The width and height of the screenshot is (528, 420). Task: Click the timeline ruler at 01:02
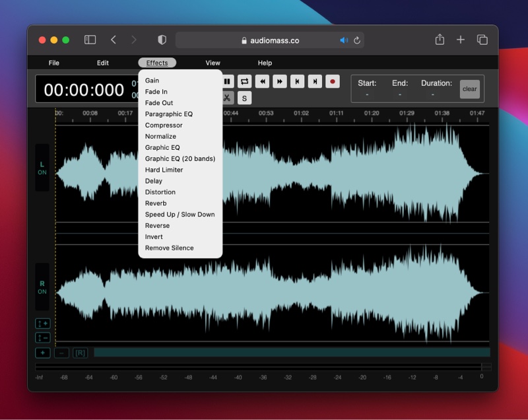click(x=301, y=114)
